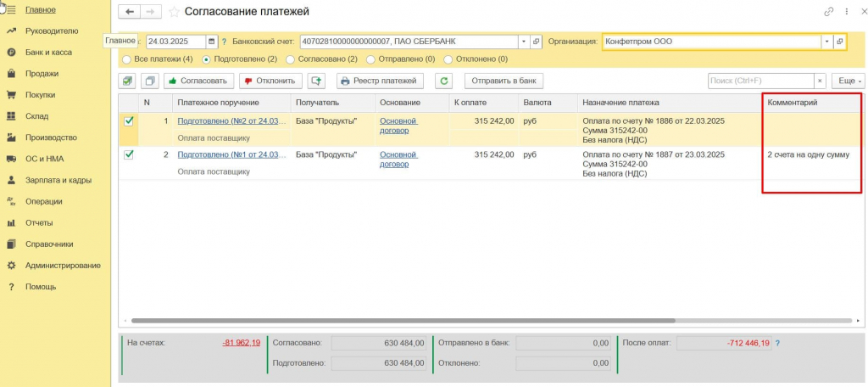
Task: Check all rows with the toolbar icon
Action: pyautogui.click(x=128, y=81)
